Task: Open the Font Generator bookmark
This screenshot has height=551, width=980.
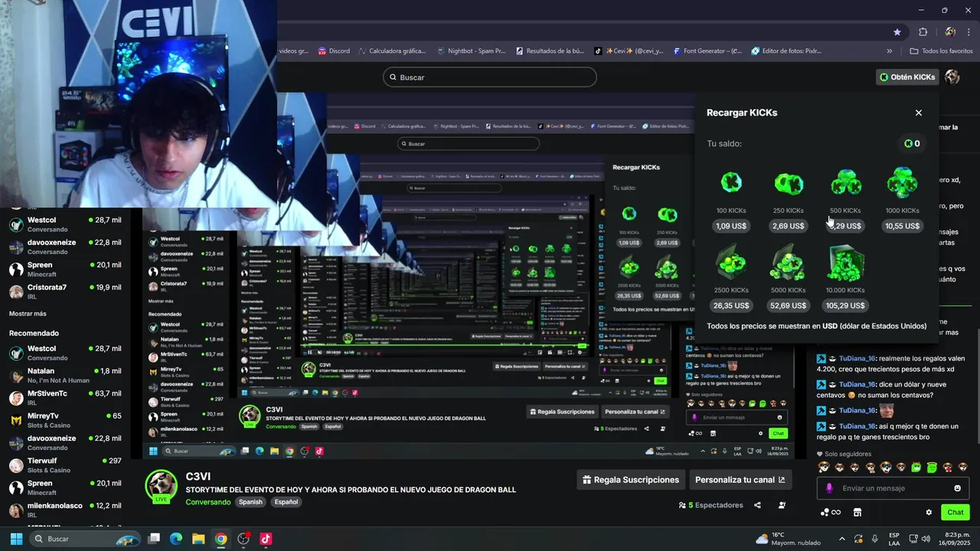Action: pos(708,51)
